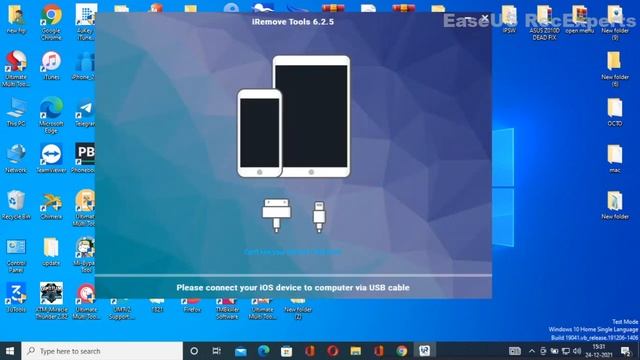640x360 pixels.
Task: Select the 'mac' folder on desktop
Action: (615, 158)
